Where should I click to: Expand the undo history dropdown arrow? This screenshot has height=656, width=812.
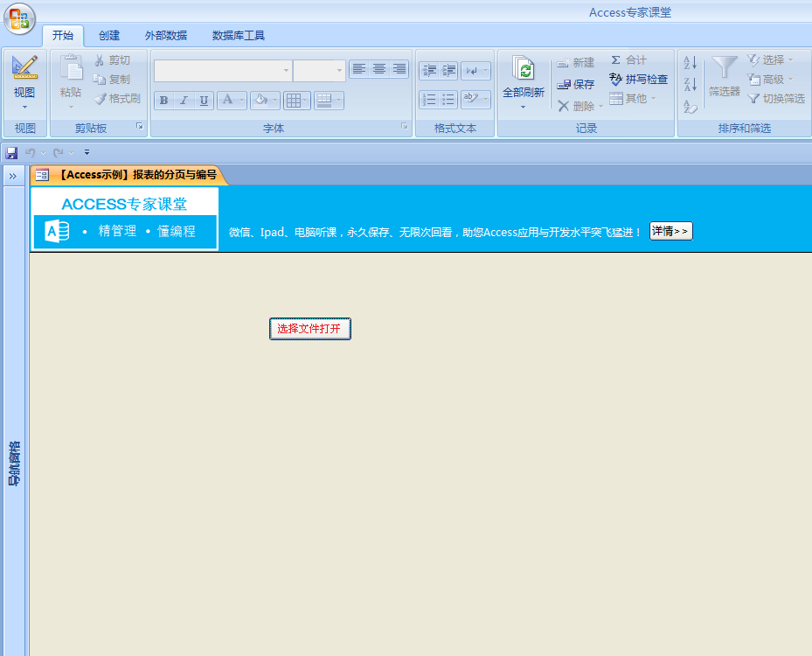click(44, 153)
